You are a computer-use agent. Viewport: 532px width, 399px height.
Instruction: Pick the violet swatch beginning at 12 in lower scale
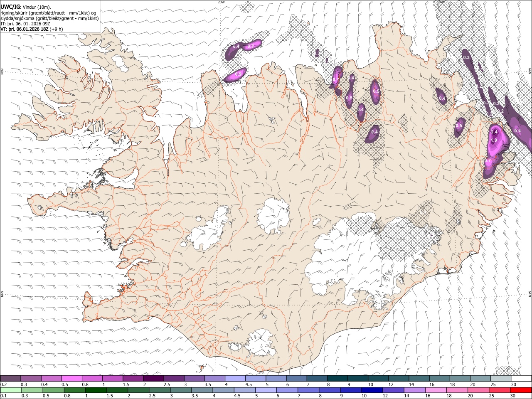[x=393, y=390]
